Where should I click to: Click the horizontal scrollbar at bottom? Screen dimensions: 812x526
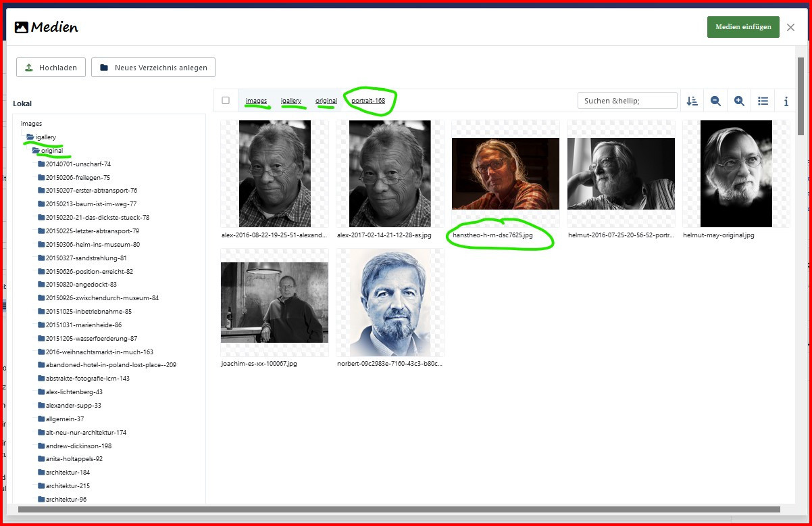[x=399, y=509]
